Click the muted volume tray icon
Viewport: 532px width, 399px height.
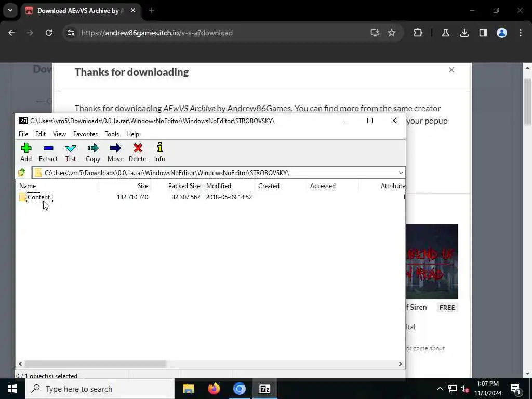465,389
